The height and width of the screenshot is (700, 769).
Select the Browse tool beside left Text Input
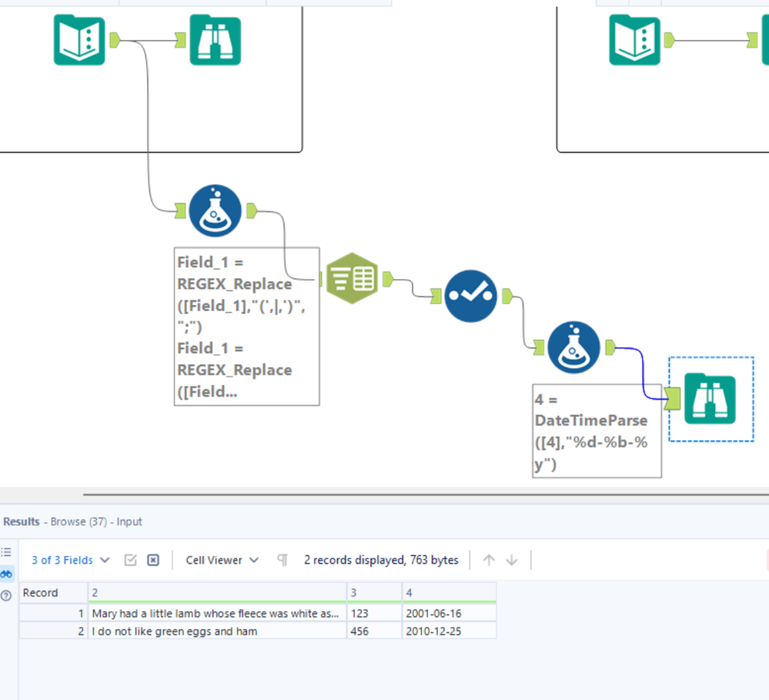click(216, 40)
